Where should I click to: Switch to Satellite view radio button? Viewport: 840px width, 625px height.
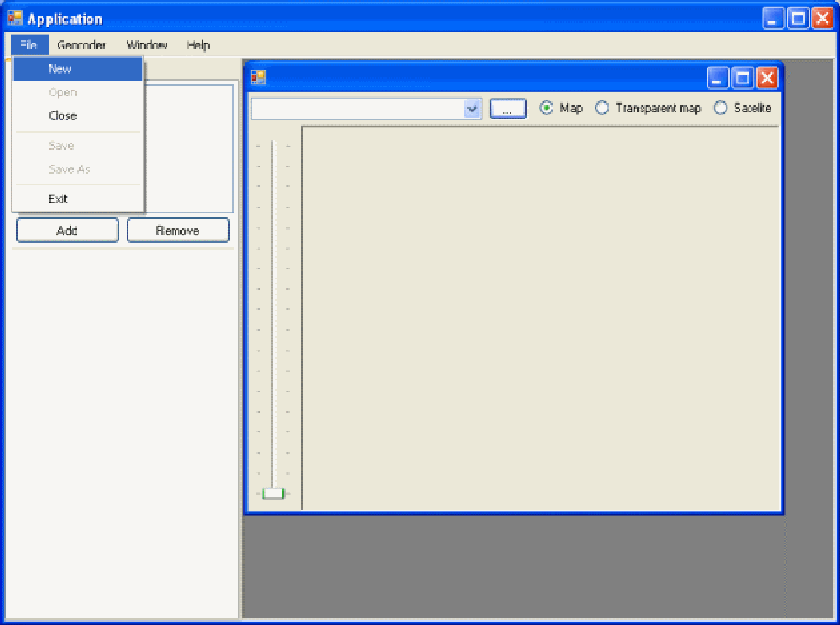721,108
